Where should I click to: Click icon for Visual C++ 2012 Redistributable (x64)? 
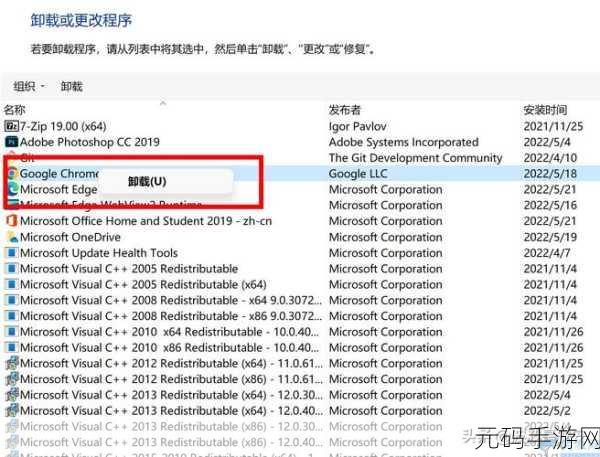[x=11, y=363]
